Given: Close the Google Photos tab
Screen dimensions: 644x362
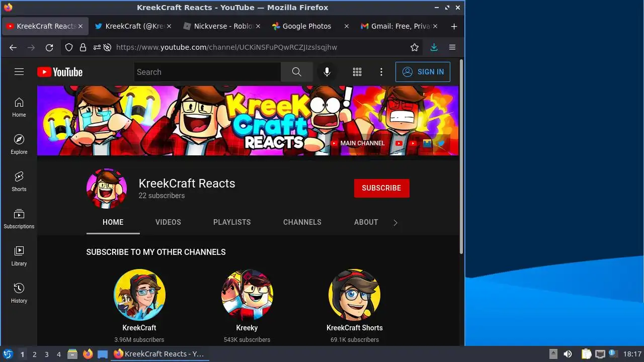Looking at the screenshot, I should 346,26.
